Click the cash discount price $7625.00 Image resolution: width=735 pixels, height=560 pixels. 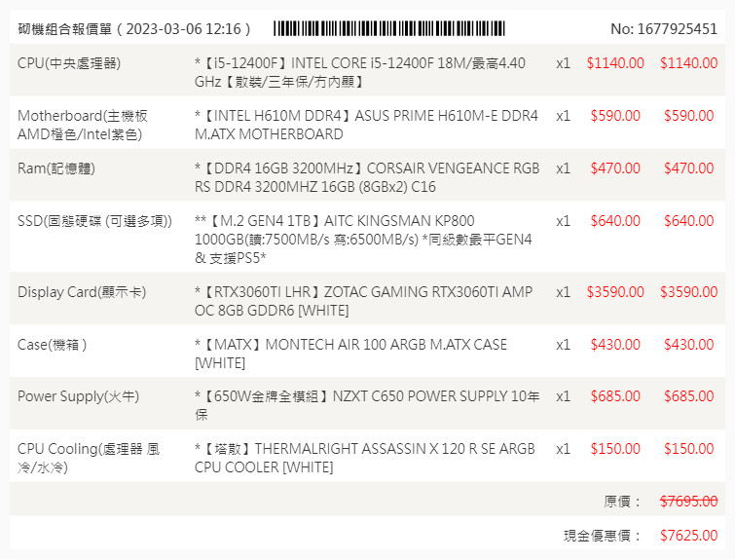tap(688, 536)
